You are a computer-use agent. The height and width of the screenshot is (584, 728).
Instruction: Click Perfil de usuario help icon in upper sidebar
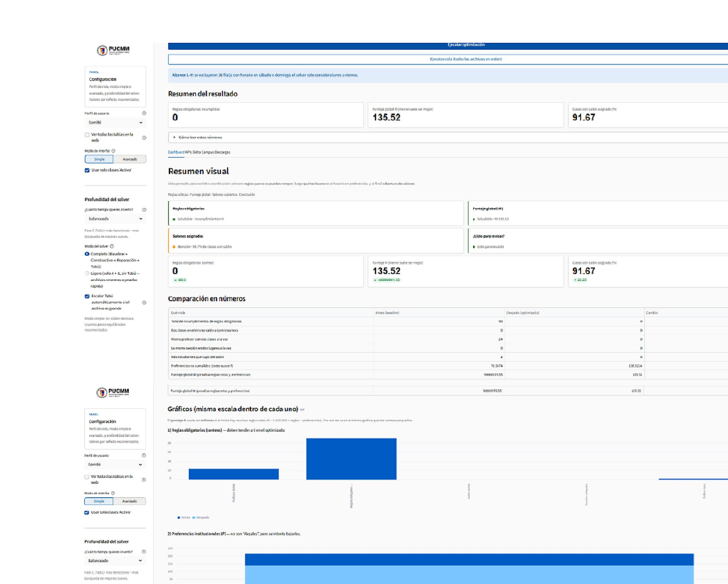pyautogui.click(x=144, y=113)
